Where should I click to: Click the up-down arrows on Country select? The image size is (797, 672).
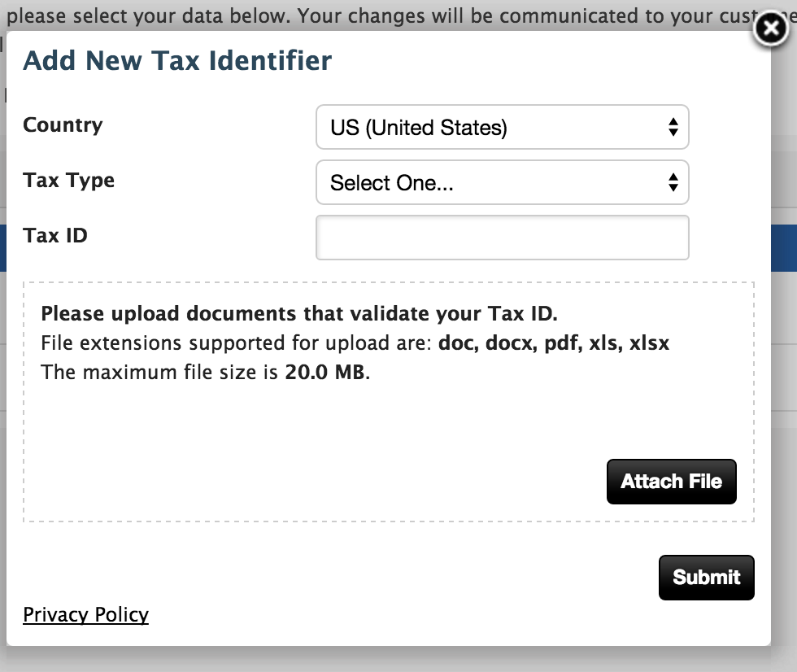[x=673, y=128]
